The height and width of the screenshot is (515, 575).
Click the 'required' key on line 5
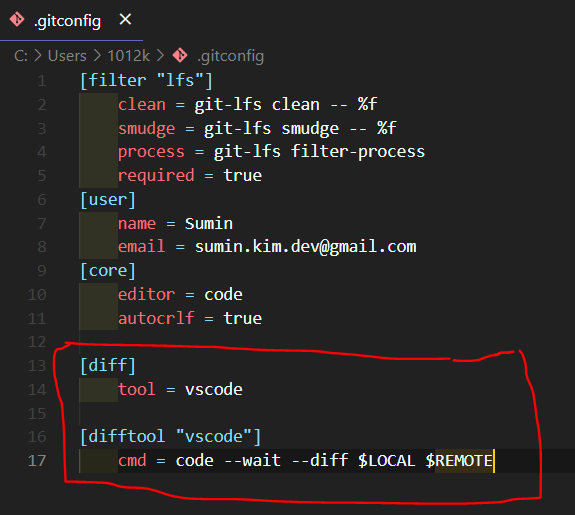(156, 176)
